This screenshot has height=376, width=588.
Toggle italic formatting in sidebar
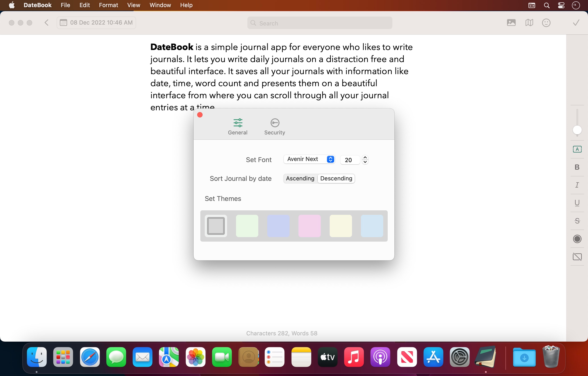[x=577, y=185]
